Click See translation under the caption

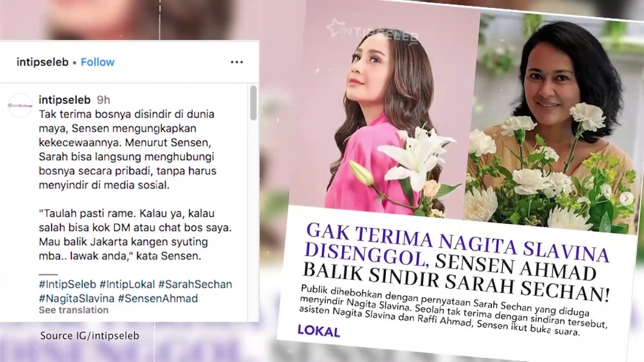[73, 310]
